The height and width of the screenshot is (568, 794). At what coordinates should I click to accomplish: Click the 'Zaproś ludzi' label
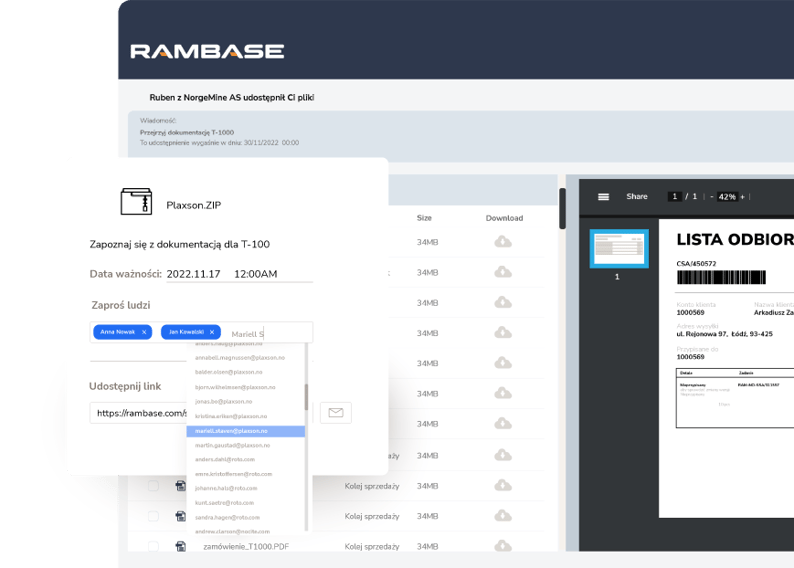click(121, 305)
